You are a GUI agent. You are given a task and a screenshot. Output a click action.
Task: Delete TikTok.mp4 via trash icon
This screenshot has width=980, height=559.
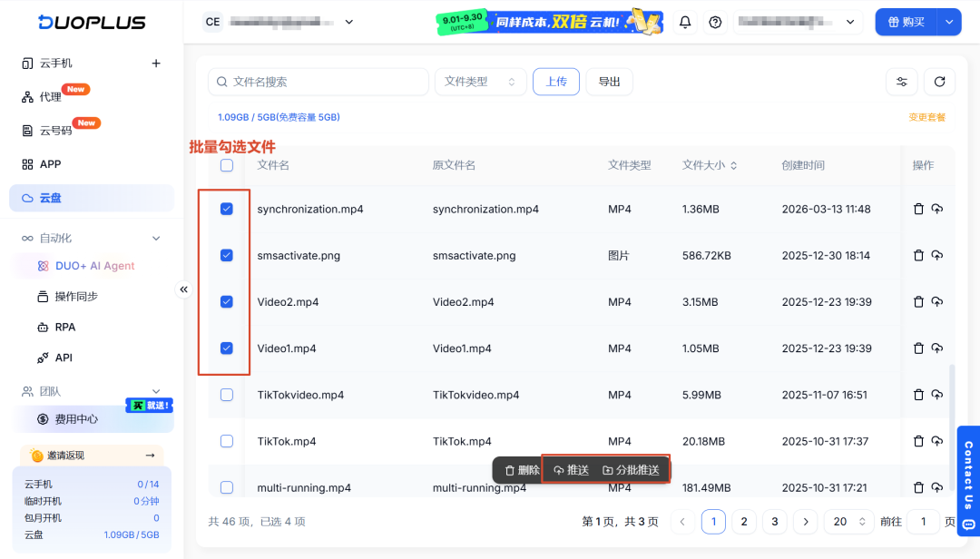click(x=918, y=441)
